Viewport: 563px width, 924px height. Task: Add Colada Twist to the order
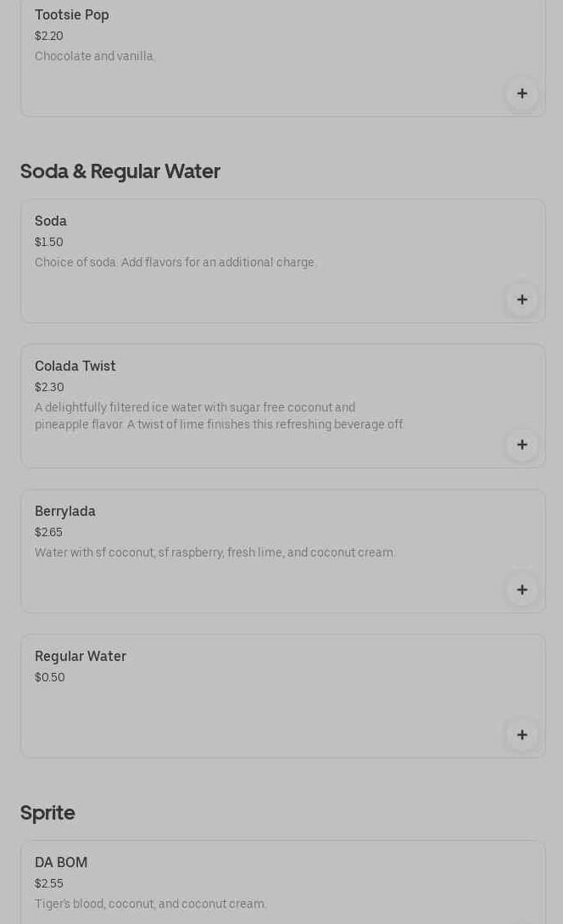pyautogui.click(x=522, y=445)
